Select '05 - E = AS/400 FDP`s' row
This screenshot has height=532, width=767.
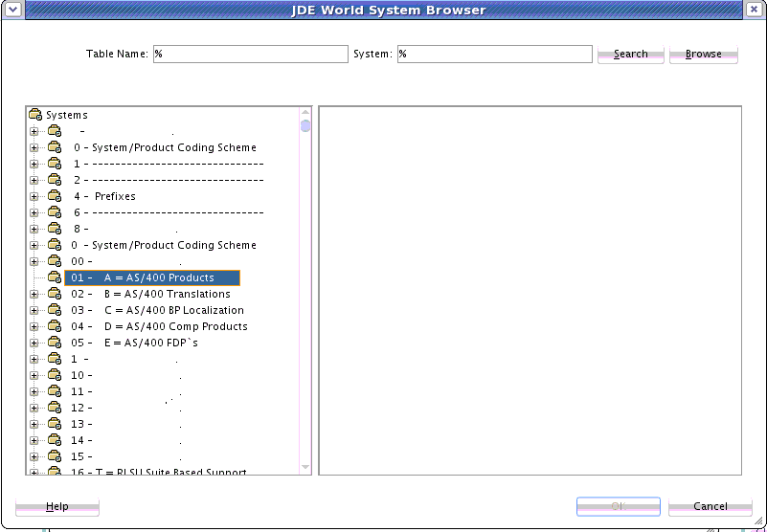[134, 343]
